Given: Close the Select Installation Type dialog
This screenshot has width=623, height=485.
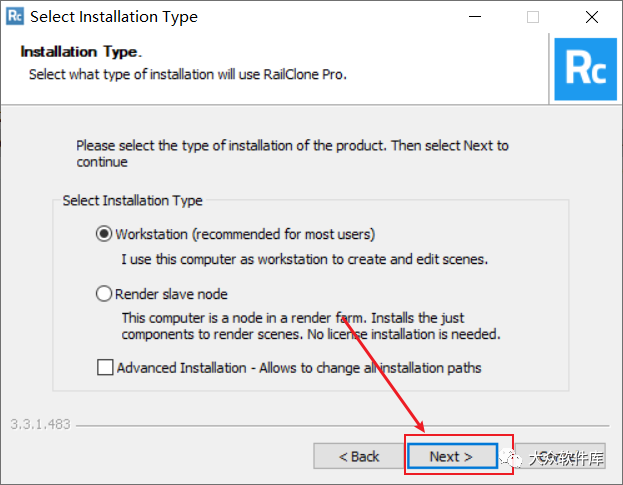Looking at the screenshot, I should [592, 17].
